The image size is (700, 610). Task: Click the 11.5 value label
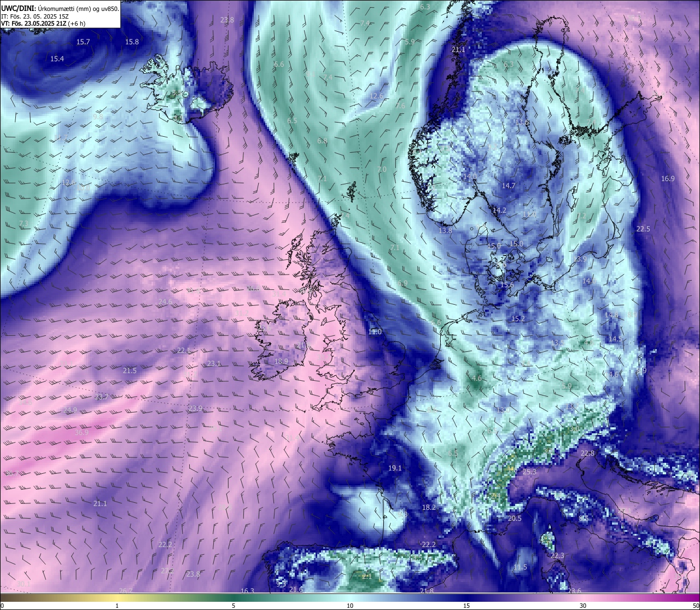click(x=520, y=567)
